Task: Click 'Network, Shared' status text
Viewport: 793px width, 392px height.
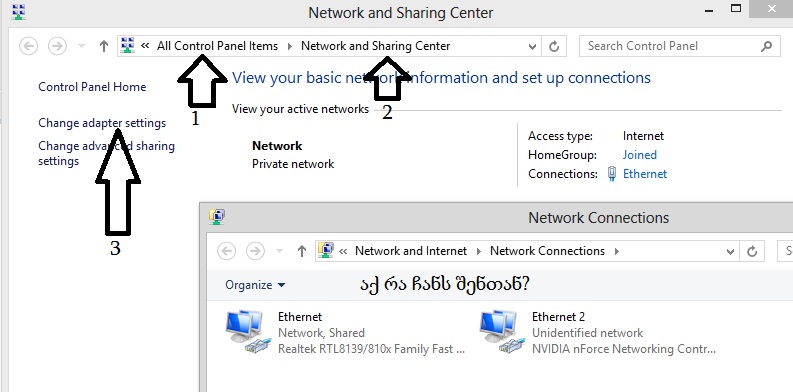Action: [x=321, y=333]
